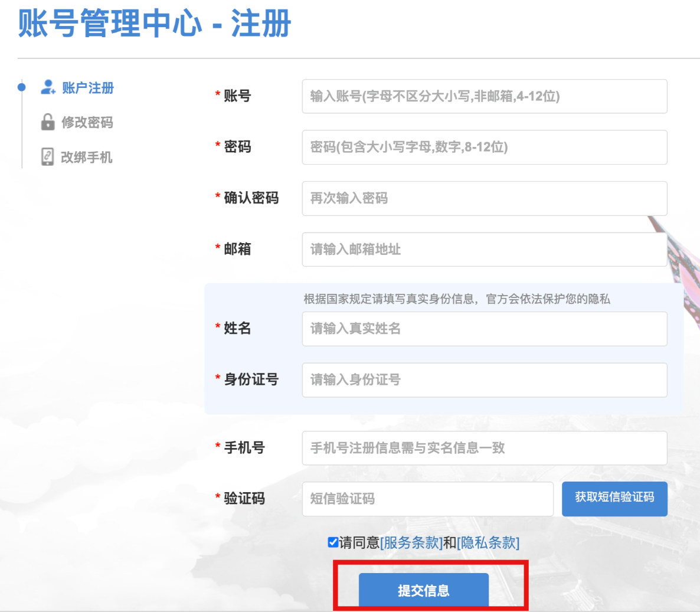Focus the 短信验证码 input field

point(428,499)
